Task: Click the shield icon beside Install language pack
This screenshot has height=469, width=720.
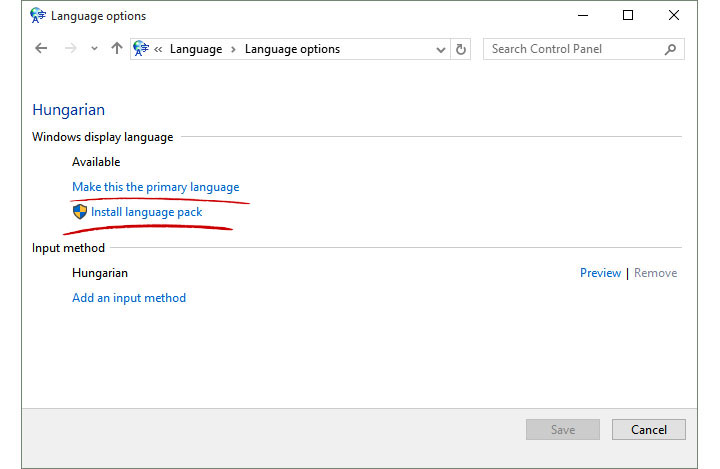Action: click(80, 212)
